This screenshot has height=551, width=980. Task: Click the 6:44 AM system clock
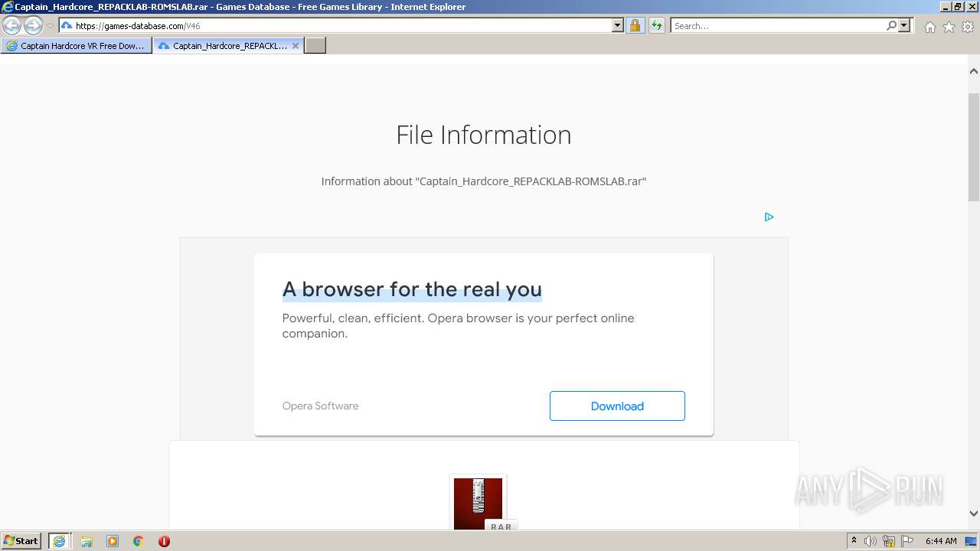pyautogui.click(x=941, y=541)
